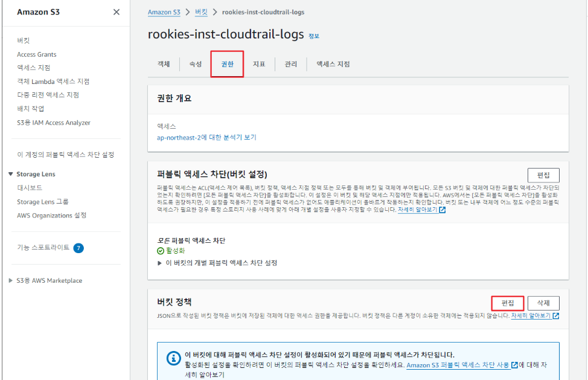Click the Amazon S3 sidebar title

(38, 12)
